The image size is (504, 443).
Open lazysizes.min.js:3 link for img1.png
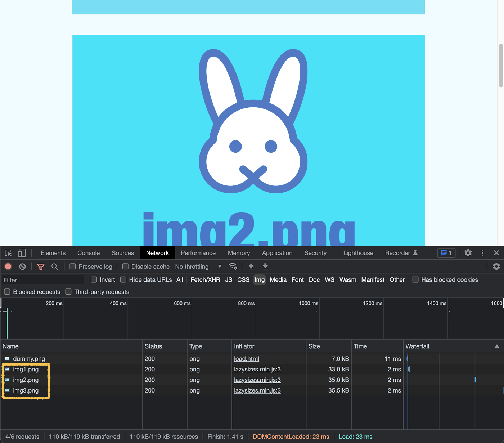pyautogui.click(x=257, y=369)
